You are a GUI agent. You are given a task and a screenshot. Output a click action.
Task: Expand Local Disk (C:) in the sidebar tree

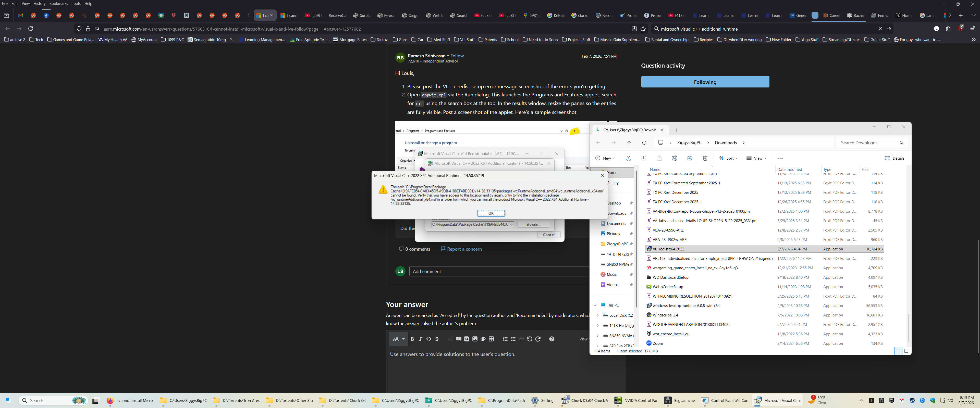[x=598, y=315]
